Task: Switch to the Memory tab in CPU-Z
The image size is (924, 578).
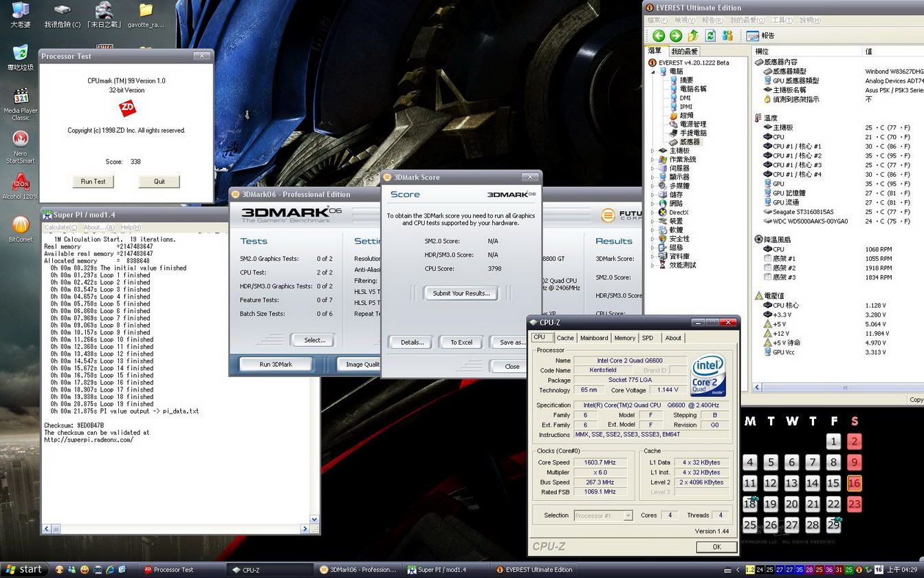Action: 624,338
